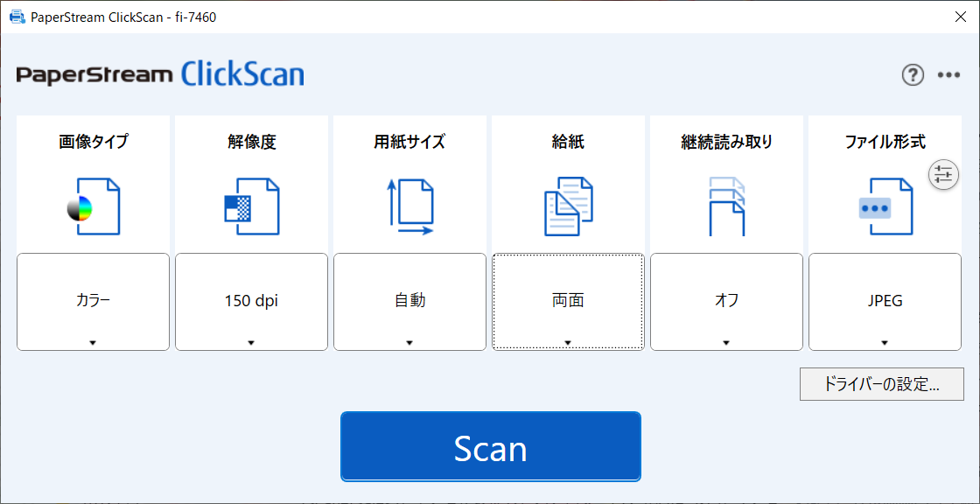Click the window title PaperStream ClickScan - fi-7460
The image size is (980, 504).
point(123,17)
